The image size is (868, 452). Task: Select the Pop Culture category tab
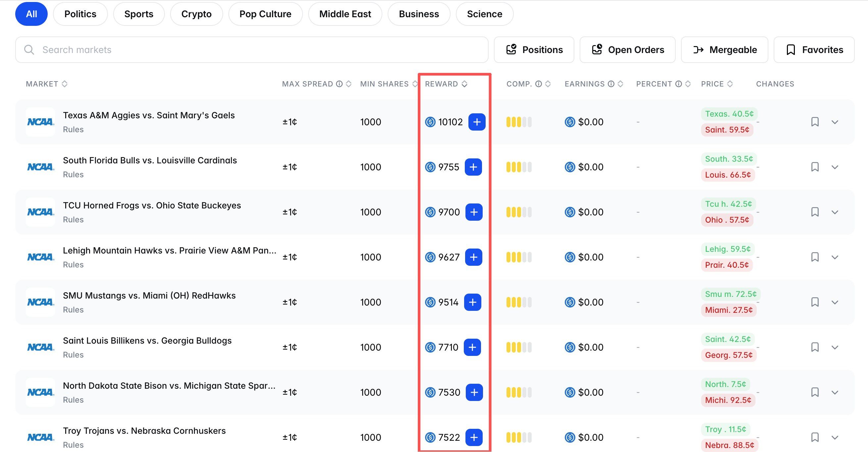(265, 14)
